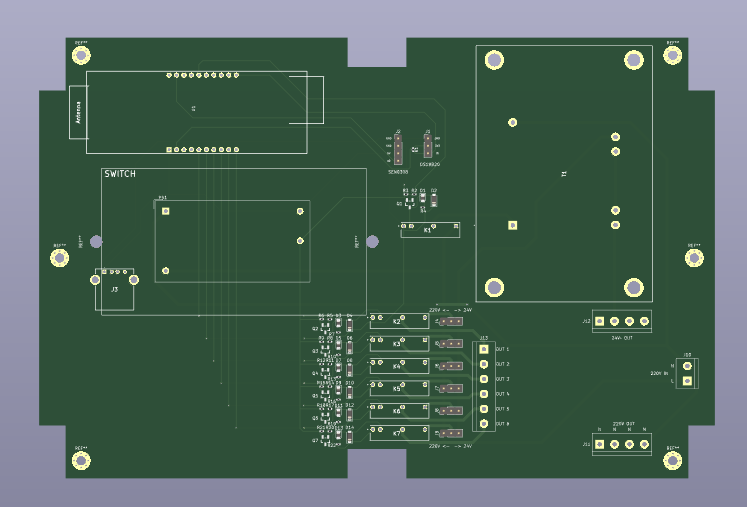Click the top-right corner mounting hole

[672, 56]
